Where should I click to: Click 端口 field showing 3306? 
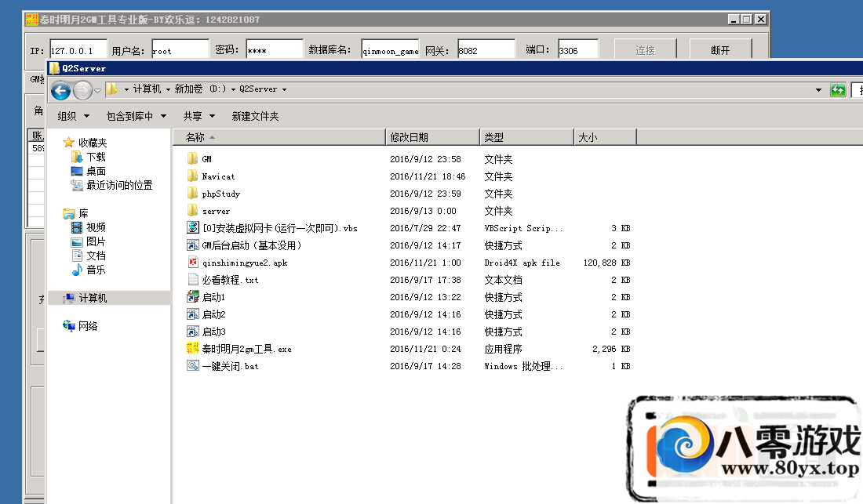point(578,51)
